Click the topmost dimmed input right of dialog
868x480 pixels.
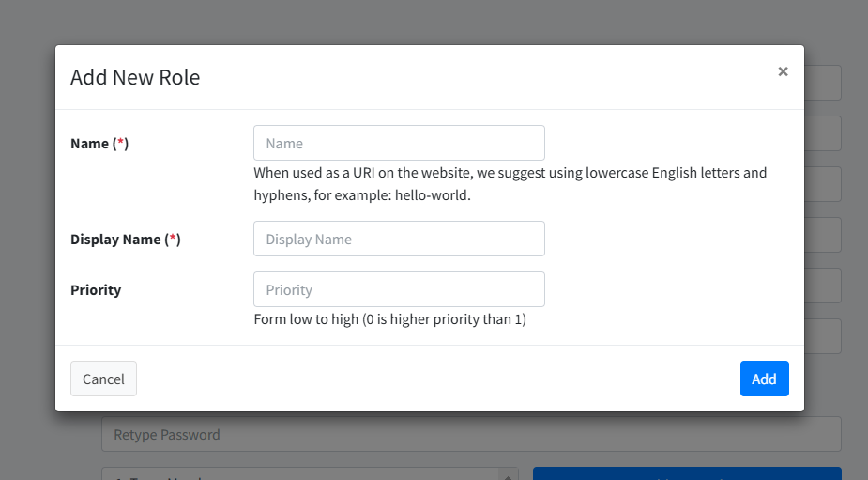coord(823,83)
